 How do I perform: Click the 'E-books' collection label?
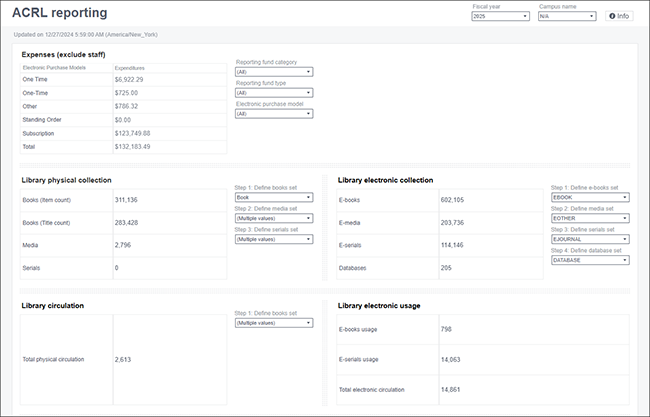349,200
